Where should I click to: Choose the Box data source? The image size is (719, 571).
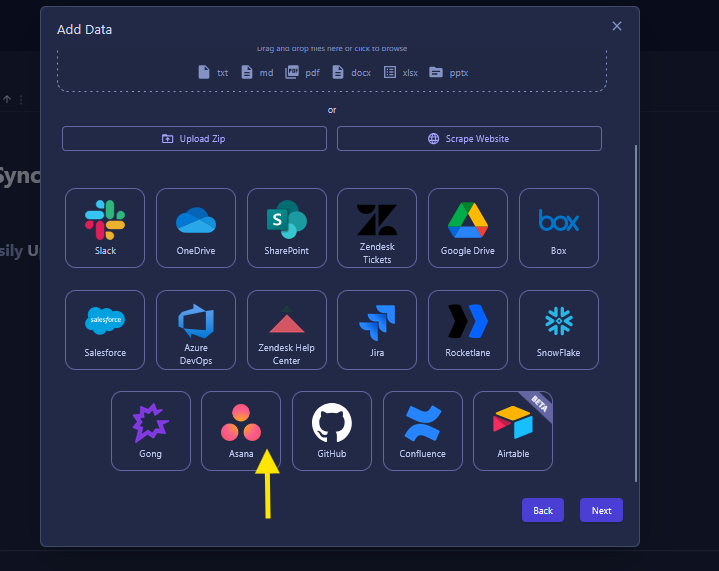pyautogui.click(x=559, y=228)
